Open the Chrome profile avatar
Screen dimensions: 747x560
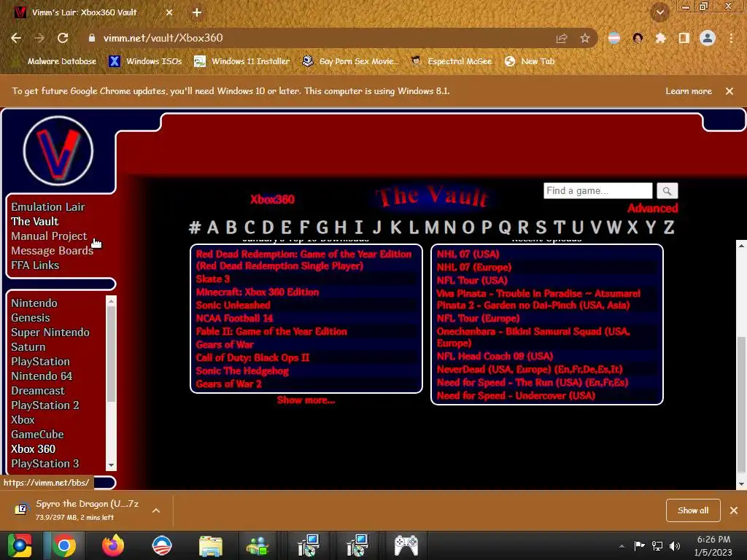coord(708,38)
